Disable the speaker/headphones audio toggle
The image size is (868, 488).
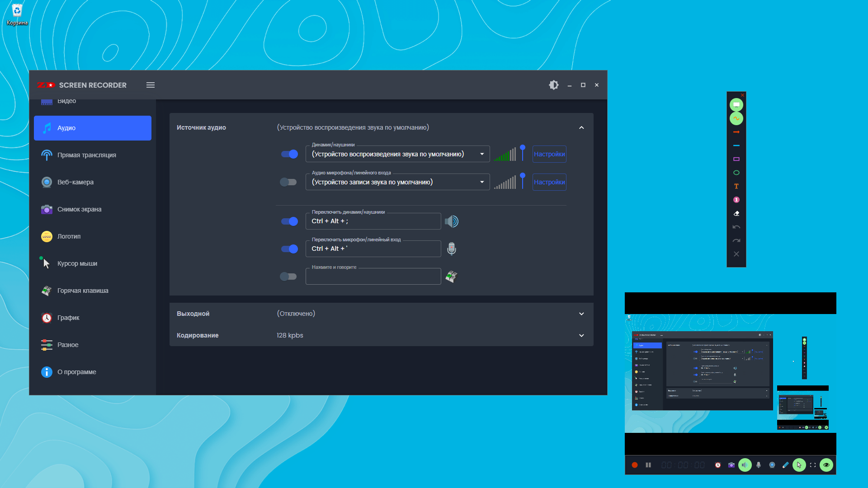(x=289, y=154)
